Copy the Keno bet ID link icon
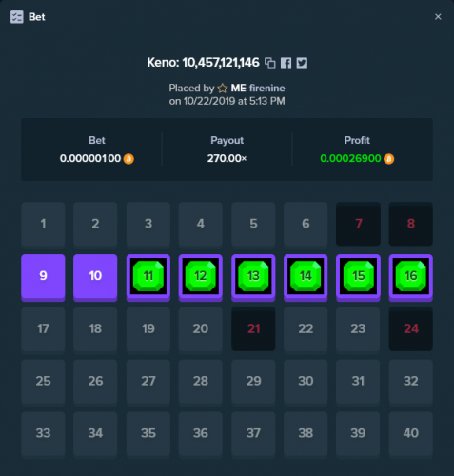 270,63
